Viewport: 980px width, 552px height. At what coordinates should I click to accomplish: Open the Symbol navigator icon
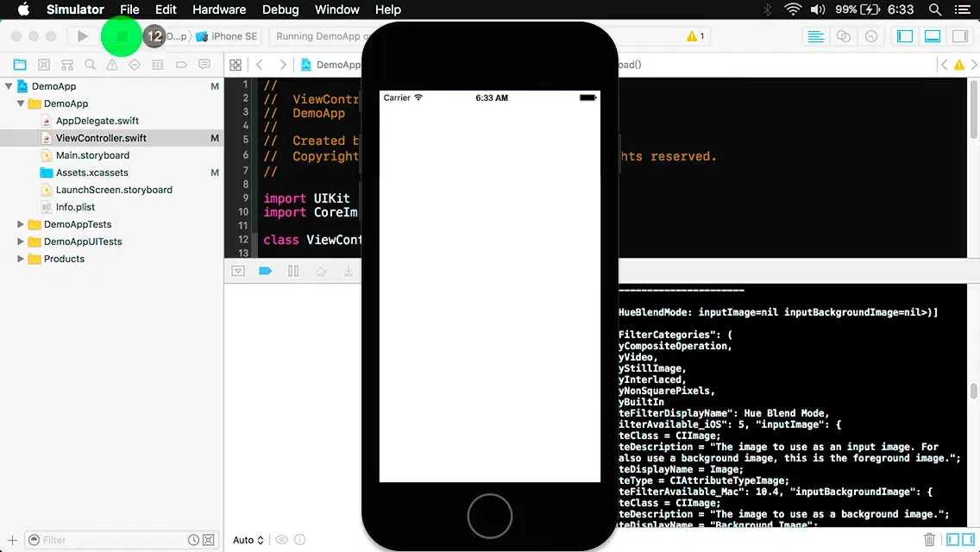coord(67,65)
